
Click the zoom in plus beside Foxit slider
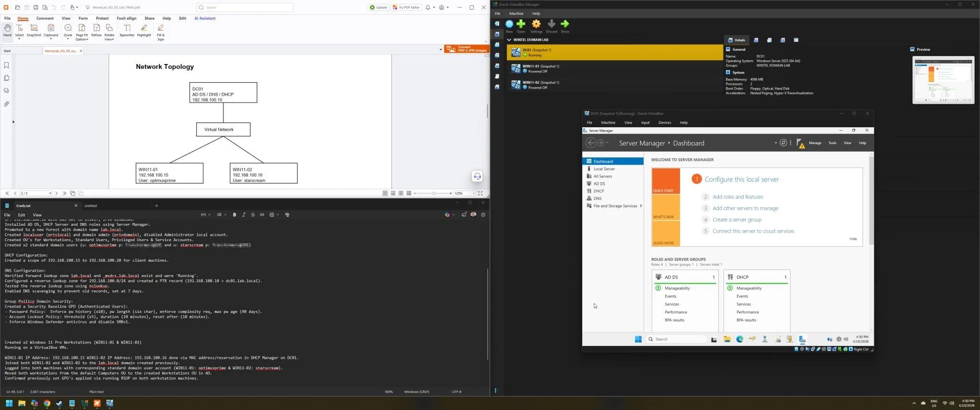(x=450, y=193)
